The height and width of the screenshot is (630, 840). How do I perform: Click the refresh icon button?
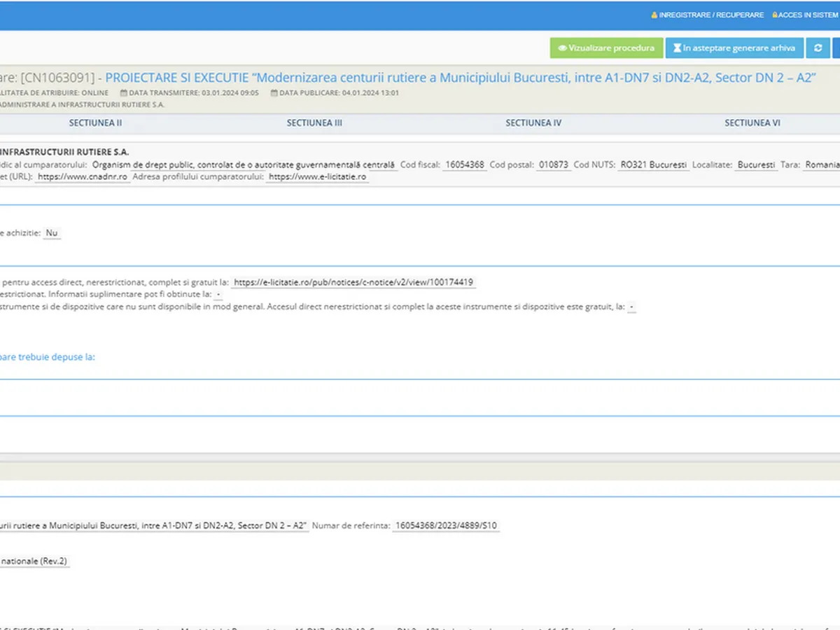[x=818, y=48]
